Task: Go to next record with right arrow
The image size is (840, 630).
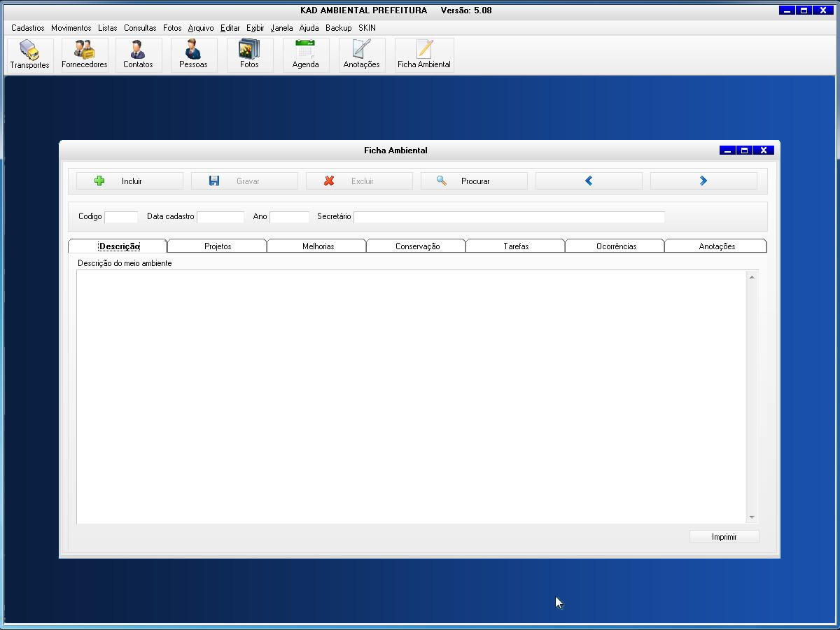Action: click(703, 181)
